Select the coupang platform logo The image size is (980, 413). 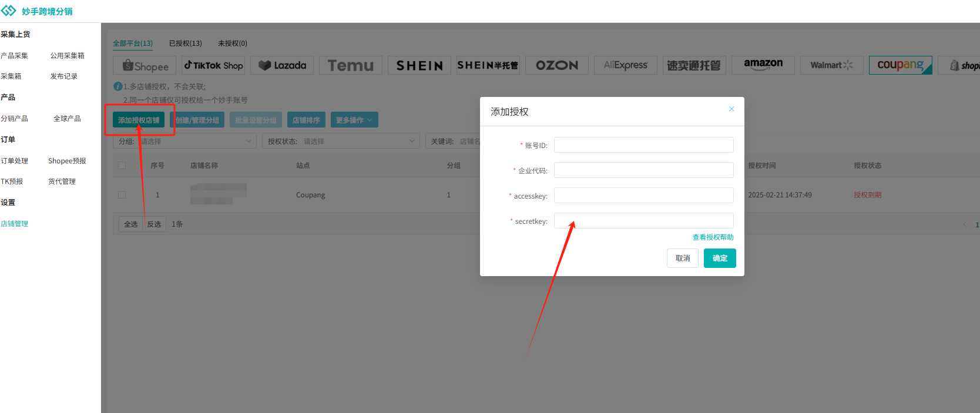[x=901, y=65]
